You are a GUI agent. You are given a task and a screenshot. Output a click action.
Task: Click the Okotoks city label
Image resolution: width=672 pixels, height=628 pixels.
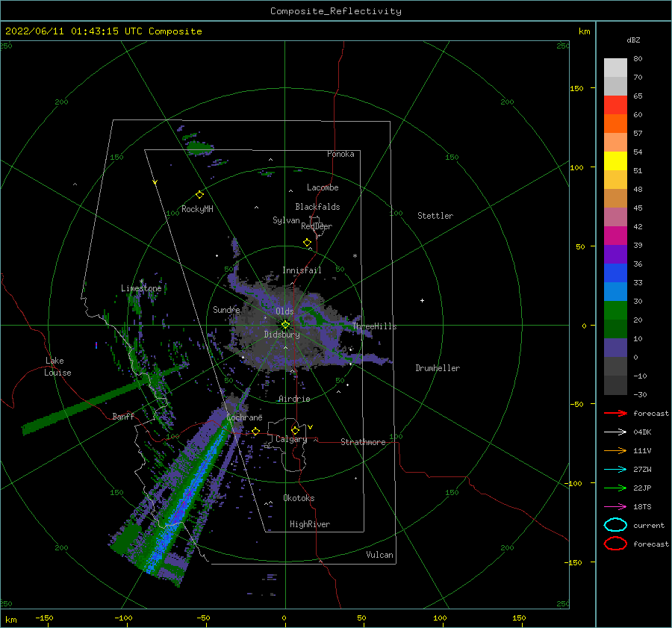(299, 498)
